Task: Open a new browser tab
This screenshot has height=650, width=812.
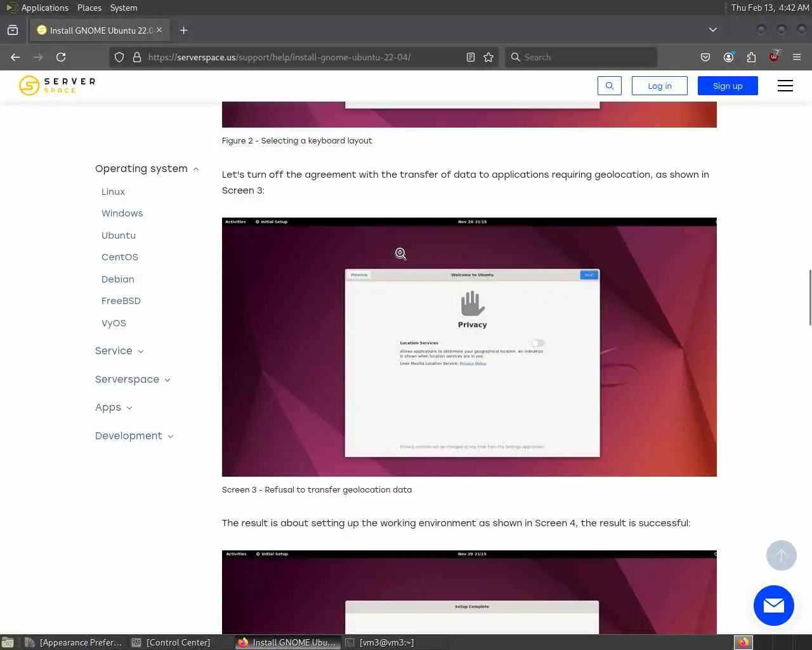Action: 183,30
